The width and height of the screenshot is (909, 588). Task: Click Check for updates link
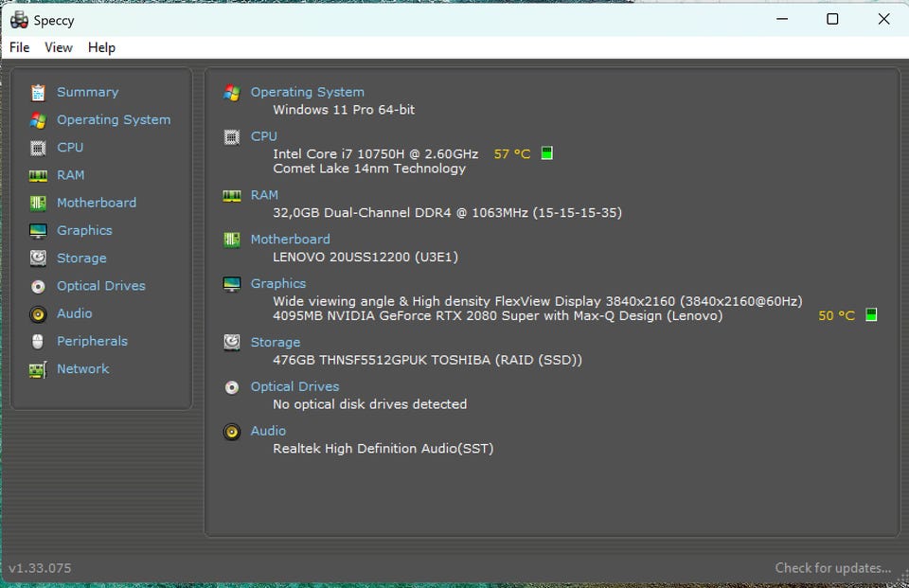833,568
